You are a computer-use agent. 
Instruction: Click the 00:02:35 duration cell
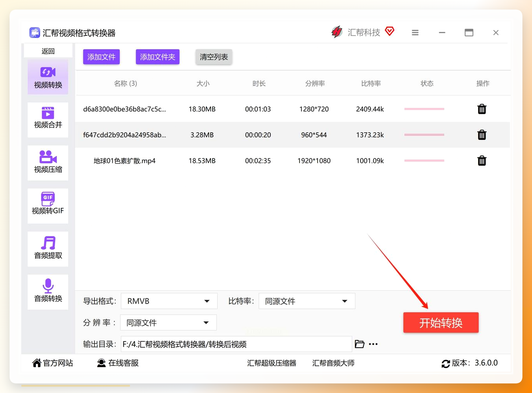click(x=258, y=161)
